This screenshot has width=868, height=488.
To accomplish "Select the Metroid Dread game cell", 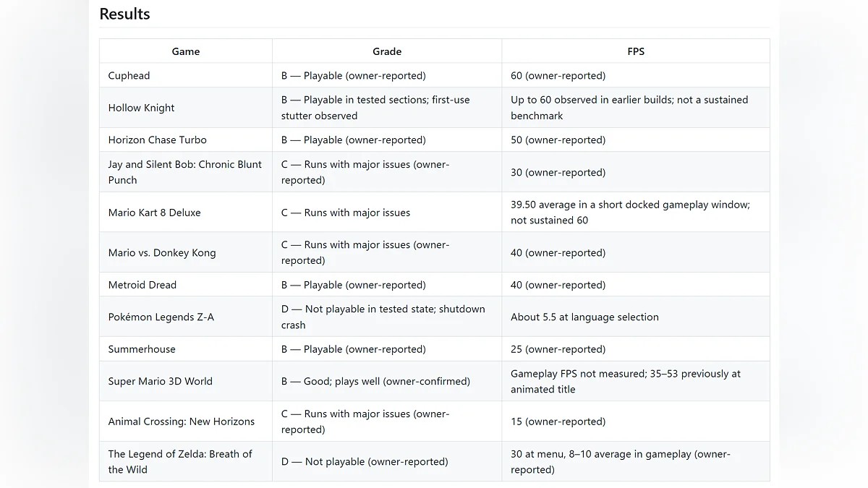I will coord(186,285).
